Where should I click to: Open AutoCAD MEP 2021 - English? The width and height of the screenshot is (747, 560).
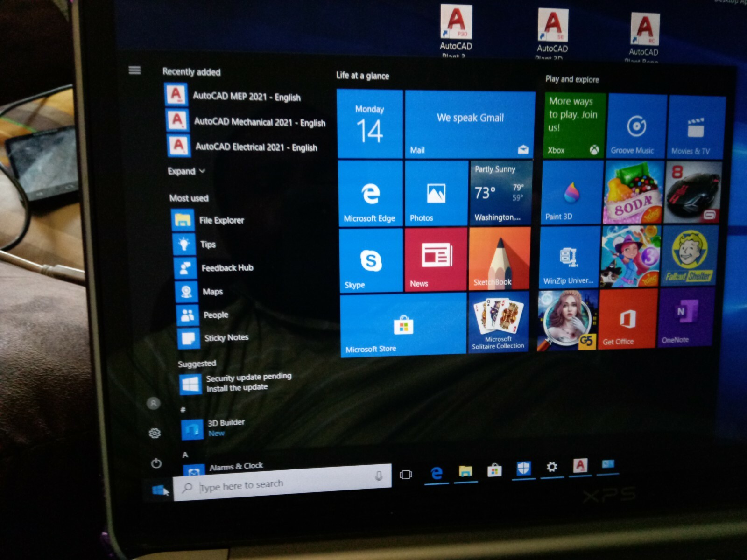(x=233, y=95)
